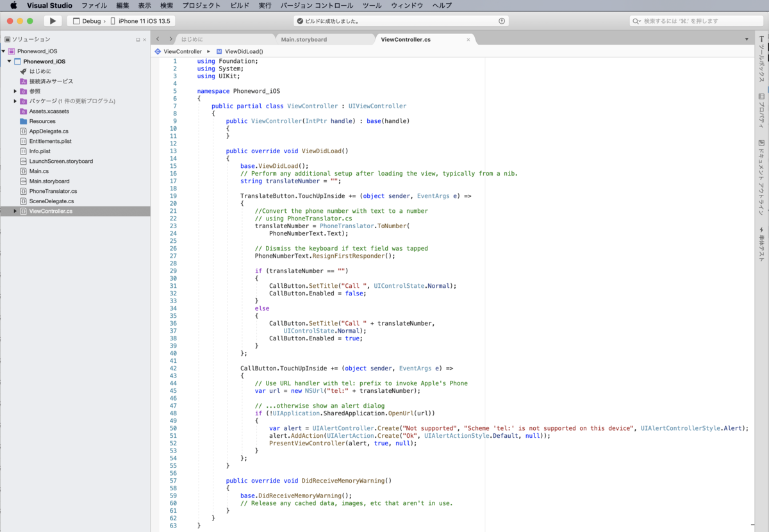Click the ViewController.cs file icon in tree
Screen dimensions: 769x532
pyautogui.click(x=23, y=211)
